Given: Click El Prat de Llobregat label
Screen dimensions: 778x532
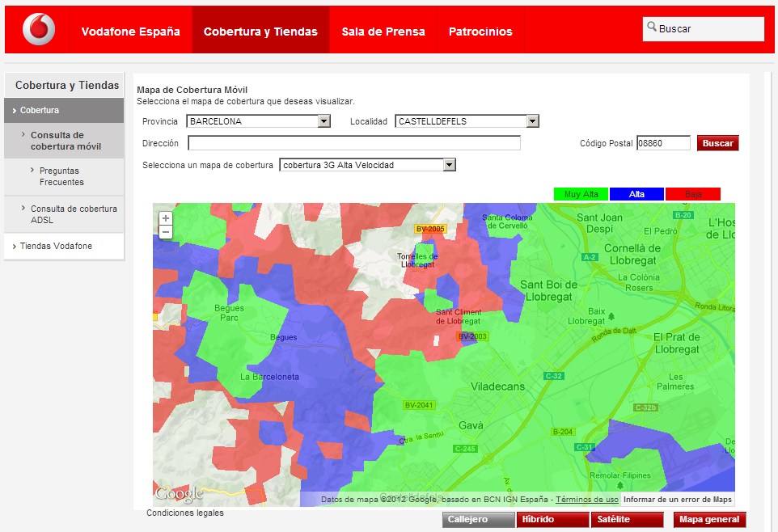Looking at the screenshot, I should pyautogui.click(x=677, y=344).
